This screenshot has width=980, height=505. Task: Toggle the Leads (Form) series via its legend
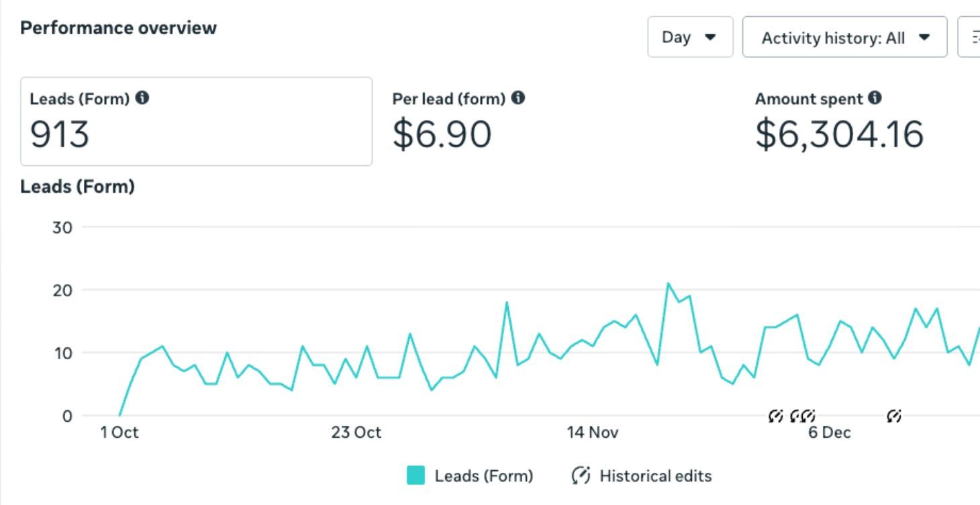[x=471, y=475]
